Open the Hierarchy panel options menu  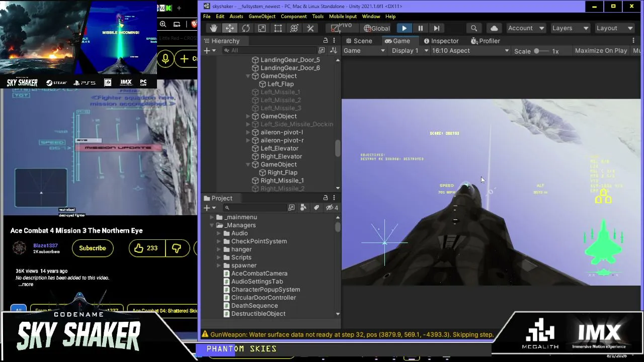334,41
